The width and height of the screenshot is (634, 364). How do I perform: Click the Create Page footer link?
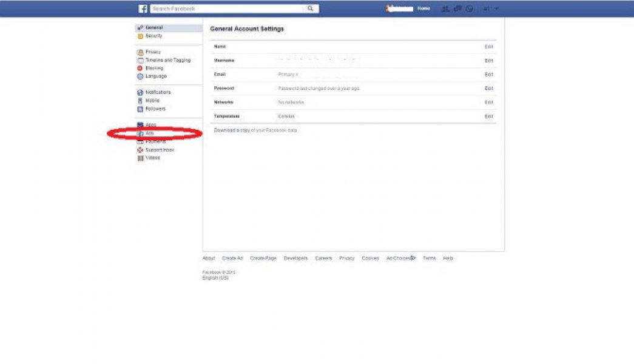(263, 258)
